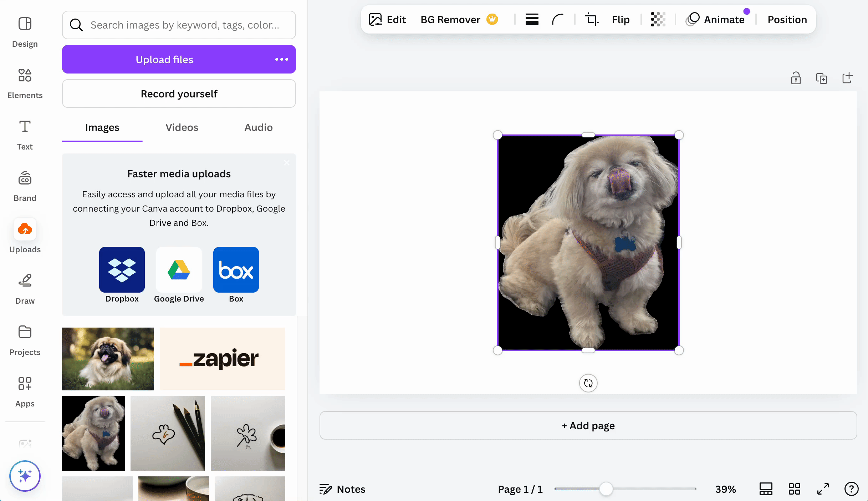Open the Magic assistant sparkle button
The width and height of the screenshot is (868, 501).
pyautogui.click(x=25, y=476)
